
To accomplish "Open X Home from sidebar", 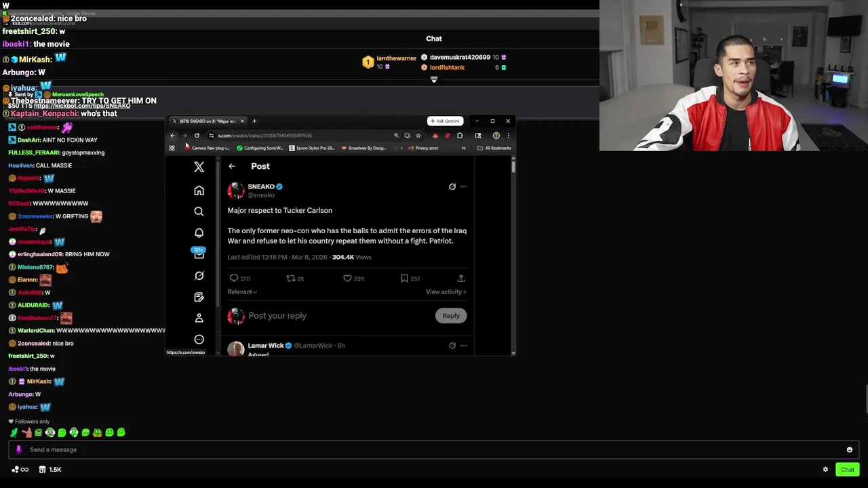I will click(199, 190).
